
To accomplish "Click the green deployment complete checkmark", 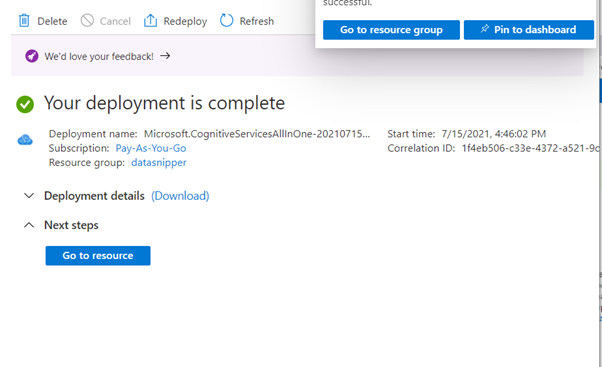I will click(25, 104).
